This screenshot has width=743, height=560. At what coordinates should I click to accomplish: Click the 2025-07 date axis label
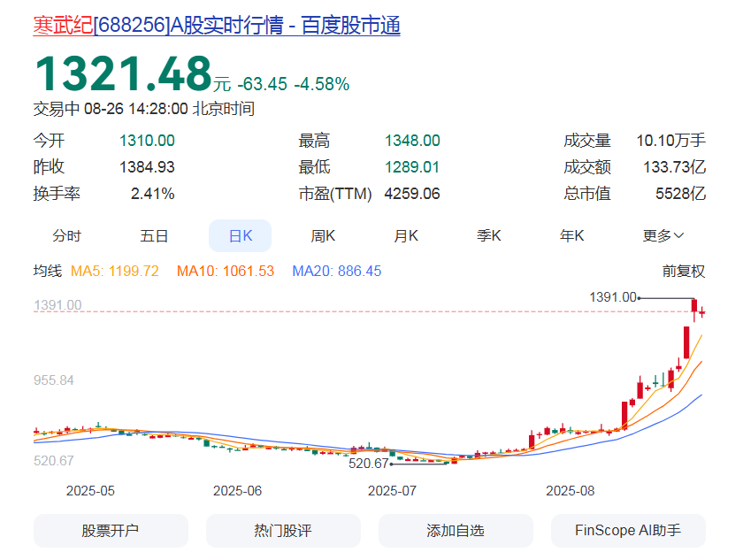(393, 491)
